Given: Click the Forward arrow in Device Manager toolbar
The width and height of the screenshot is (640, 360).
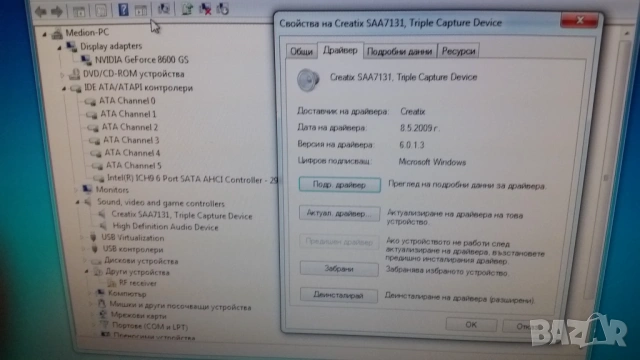Looking at the screenshot, I should click(57, 11).
